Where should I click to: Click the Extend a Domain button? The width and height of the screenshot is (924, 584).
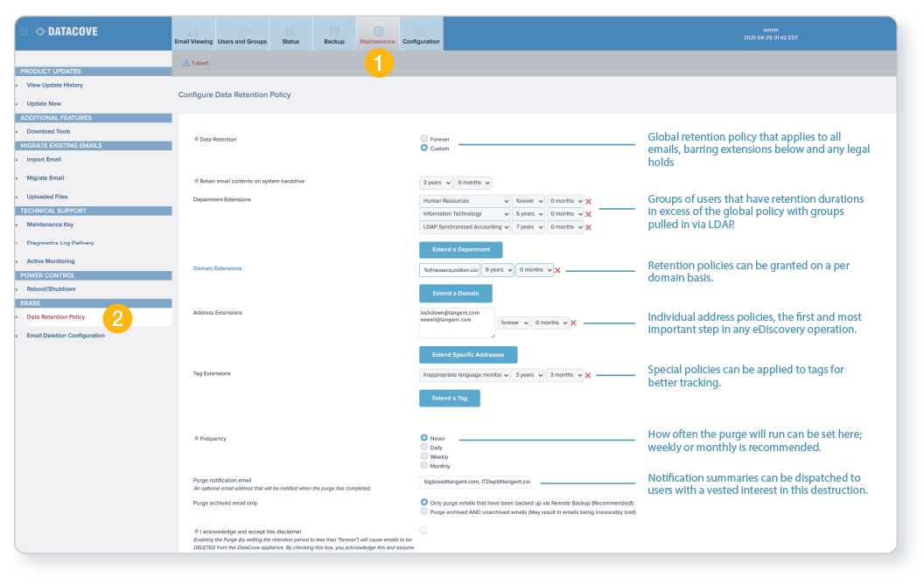coord(456,293)
